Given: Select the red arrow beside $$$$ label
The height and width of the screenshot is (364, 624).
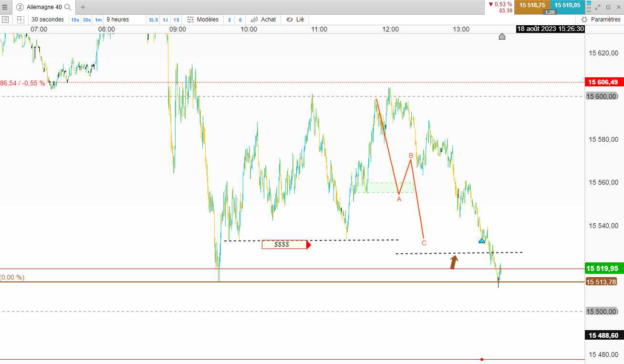Looking at the screenshot, I should [x=309, y=245].
